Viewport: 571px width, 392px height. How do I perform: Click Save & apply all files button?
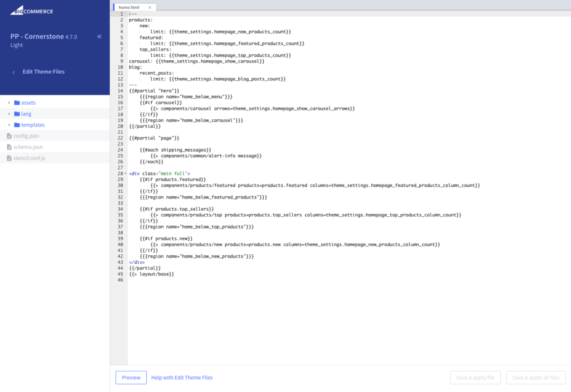pyautogui.click(x=536, y=378)
